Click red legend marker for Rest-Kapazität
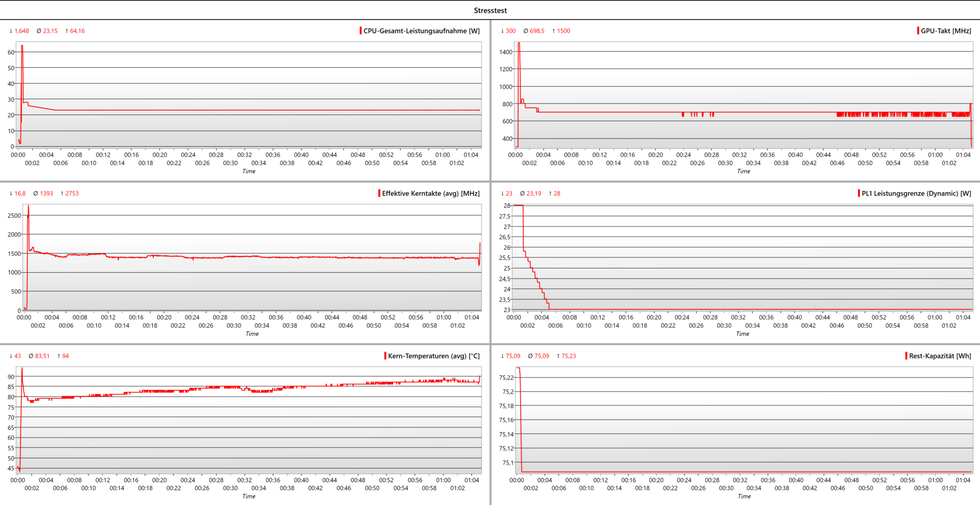Screen dimensions: 980x505 coord(906,355)
